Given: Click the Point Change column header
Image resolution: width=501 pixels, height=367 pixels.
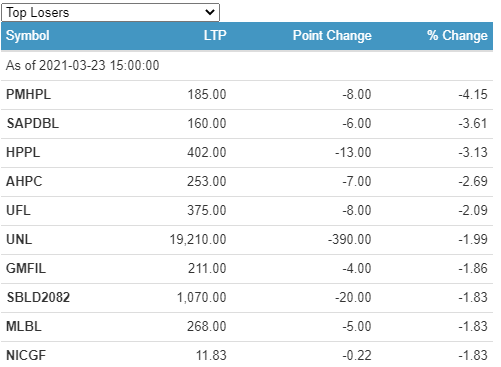Looking at the screenshot, I should [332, 35].
